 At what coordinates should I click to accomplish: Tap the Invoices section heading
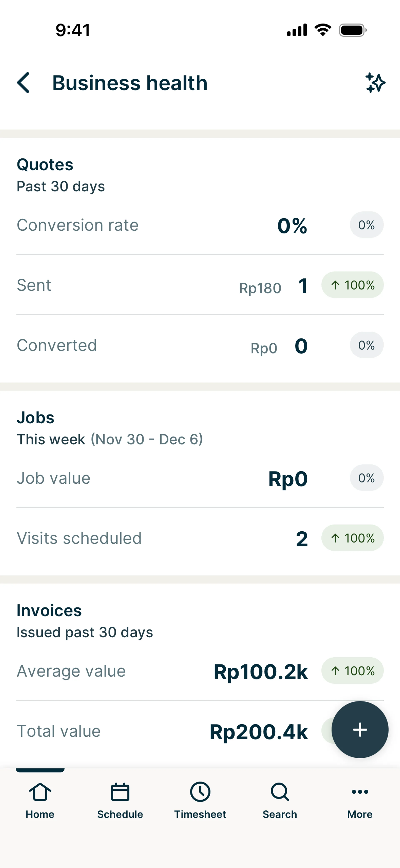pyautogui.click(x=49, y=611)
